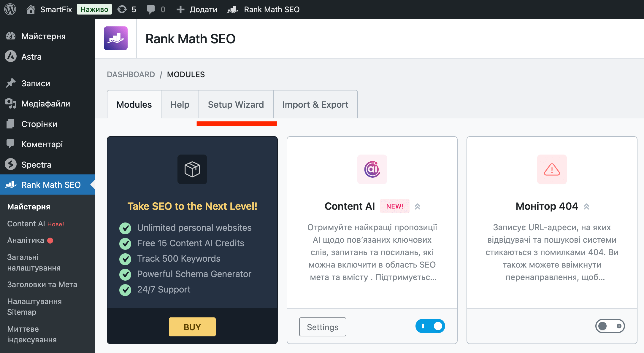Click the Медіафайли media icon

coord(11,103)
